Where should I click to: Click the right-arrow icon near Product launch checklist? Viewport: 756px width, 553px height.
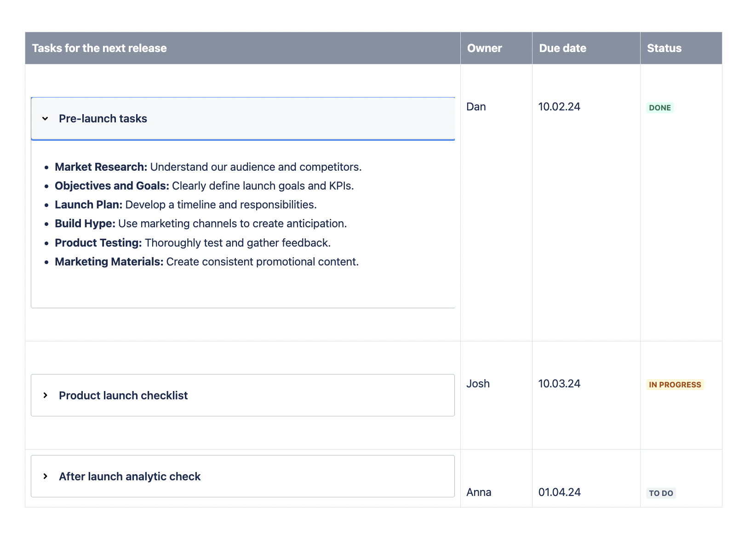[x=46, y=395]
